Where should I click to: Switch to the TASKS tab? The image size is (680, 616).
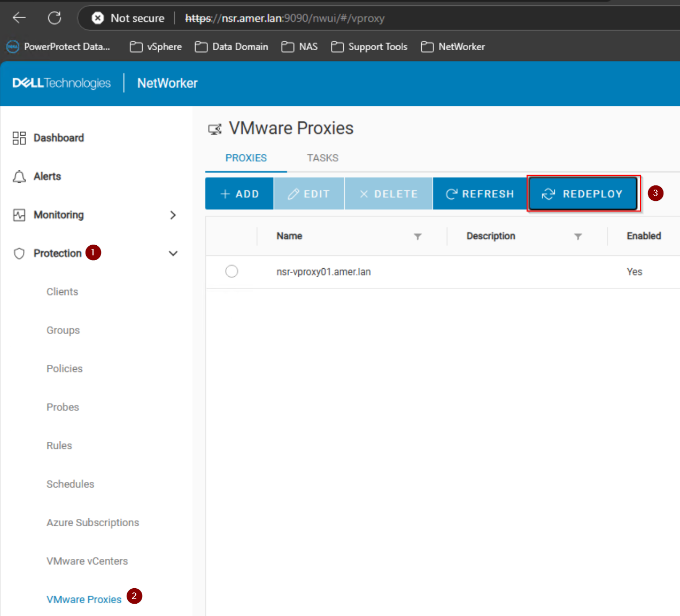[x=322, y=158]
